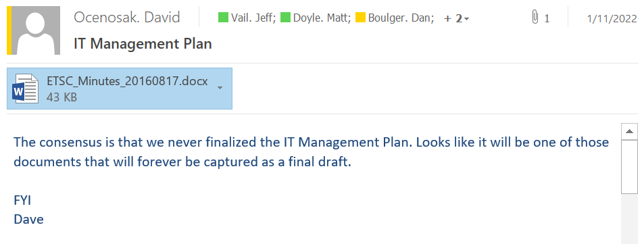Viewport: 644px width, 244px height.
Task: Click the scrollbar up arrow in the message body
Action: pyautogui.click(x=629, y=131)
